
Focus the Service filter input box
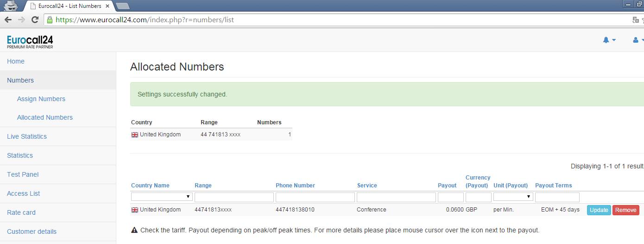[x=396, y=197]
